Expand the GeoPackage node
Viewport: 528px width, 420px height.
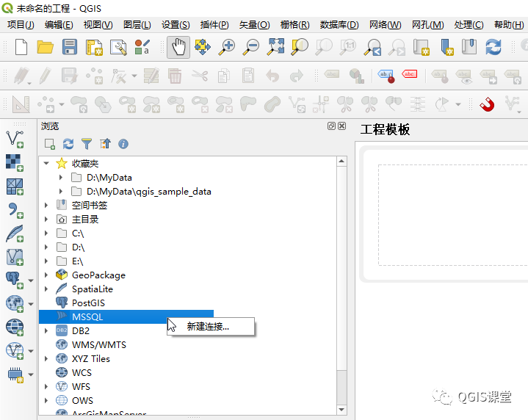tap(46, 275)
